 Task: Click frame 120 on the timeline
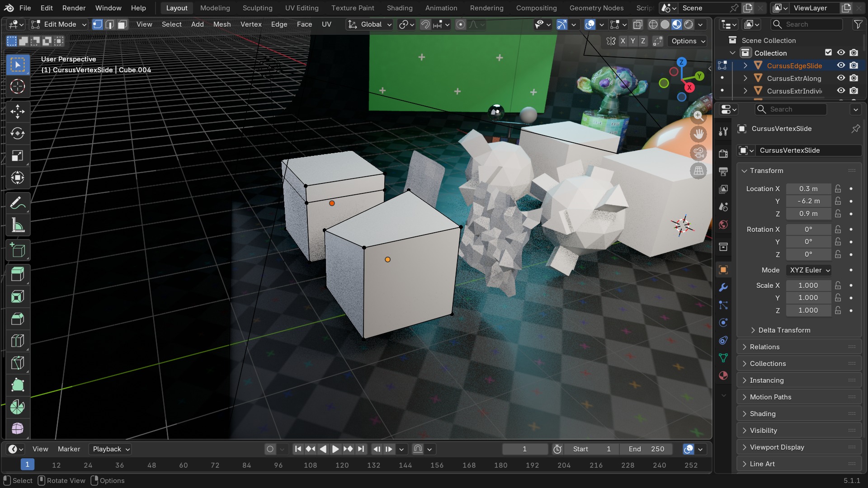(342, 465)
